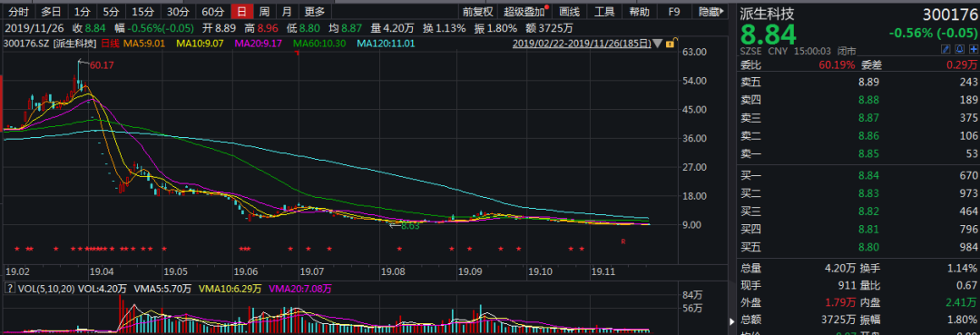Switch to 分时 intraday chart tab

[x=19, y=11]
